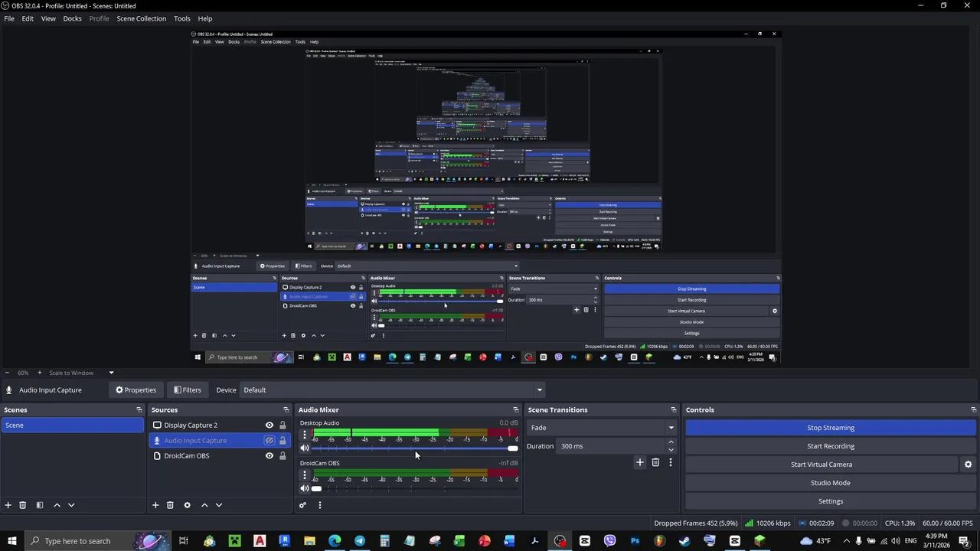Click the Windows Start button
The width and height of the screenshot is (980, 551).
12,541
